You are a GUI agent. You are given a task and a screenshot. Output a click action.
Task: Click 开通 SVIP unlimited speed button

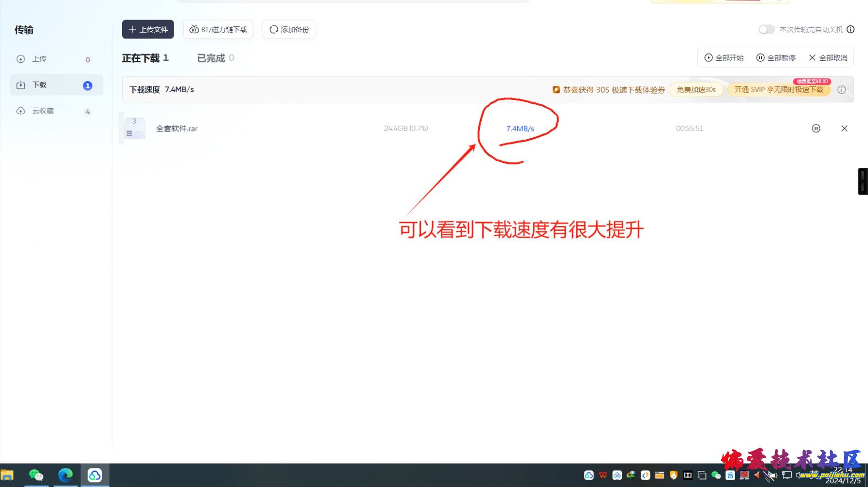[x=778, y=90]
